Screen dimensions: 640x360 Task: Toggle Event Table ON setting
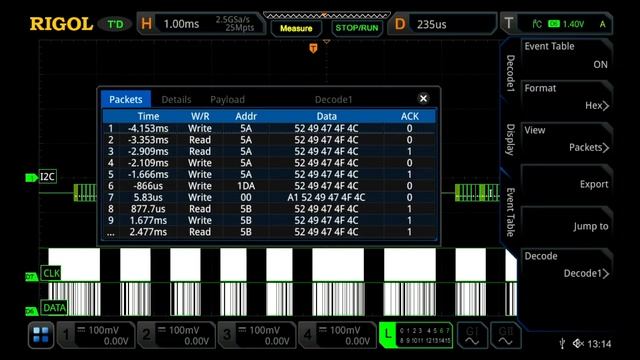pyautogui.click(x=567, y=56)
